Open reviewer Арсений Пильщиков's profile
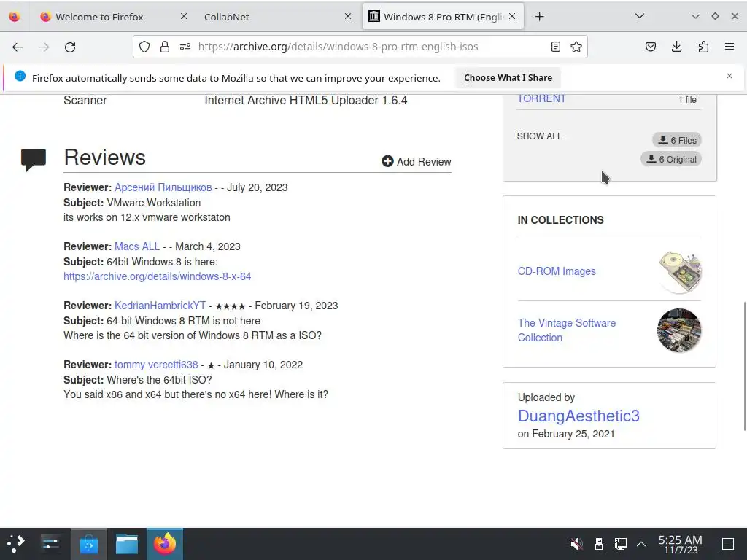Screen dimensions: 747x560 coord(163,187)
